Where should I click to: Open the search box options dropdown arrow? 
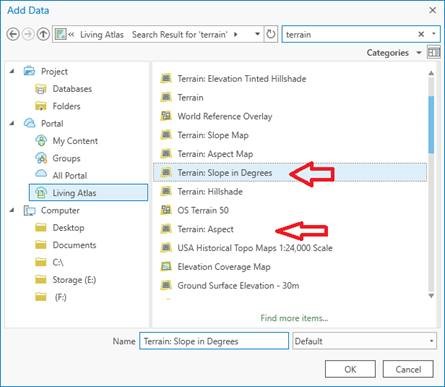(433, 34)
